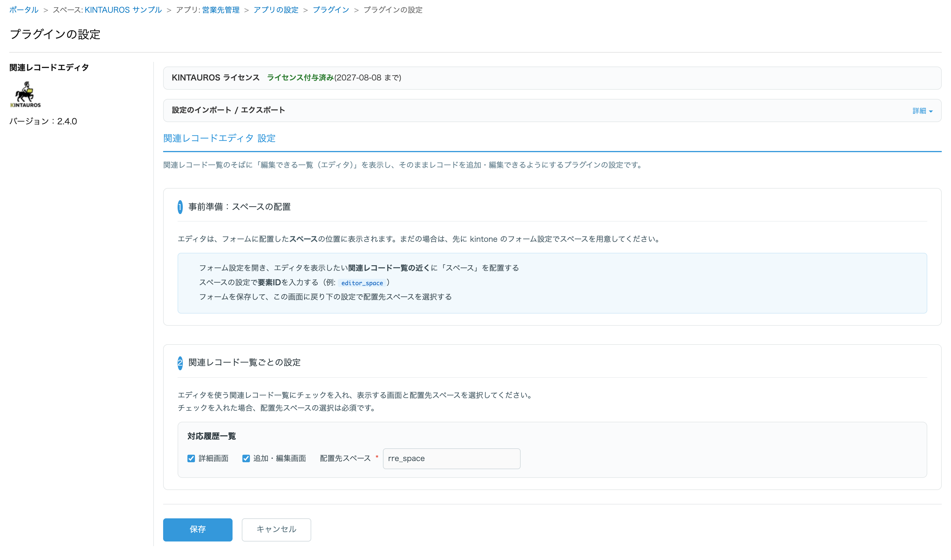The image size is (951, 560).
Task: Click the 保存 button
Action: coord(198,529)
